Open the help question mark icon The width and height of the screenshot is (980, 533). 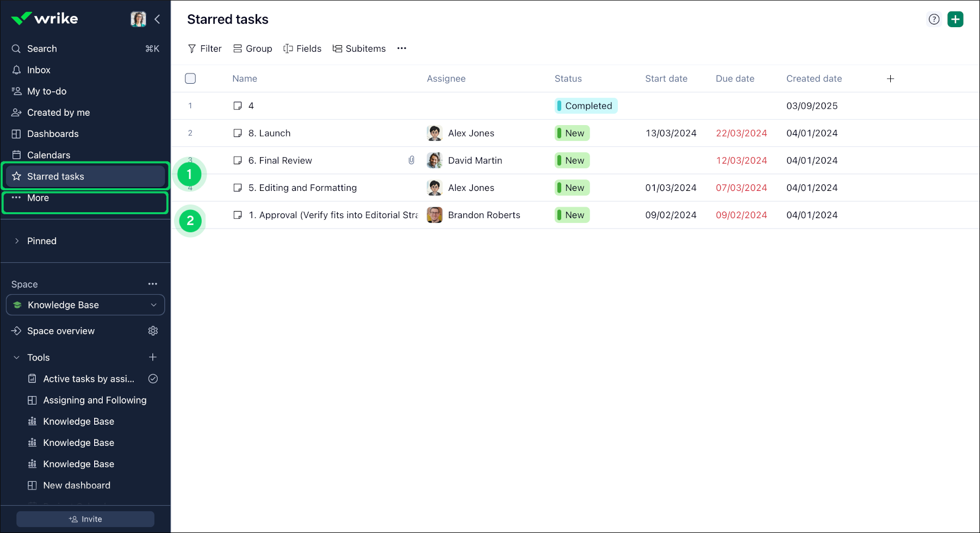pos(934,19)
